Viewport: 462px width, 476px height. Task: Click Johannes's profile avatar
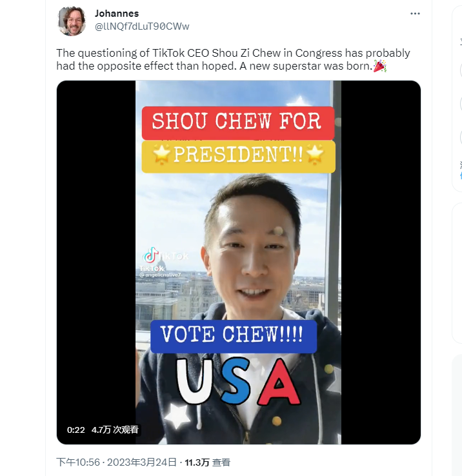click(72, 21)
